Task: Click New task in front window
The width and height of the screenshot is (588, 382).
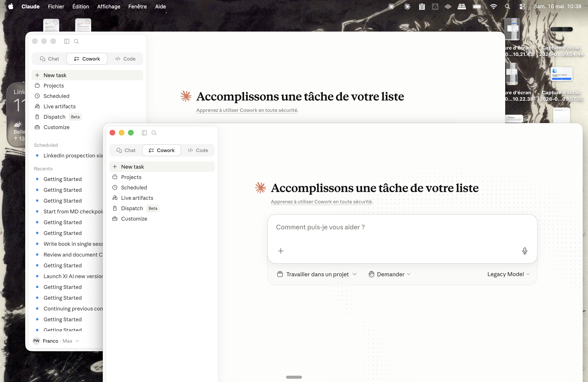Action: coord(162,167)
